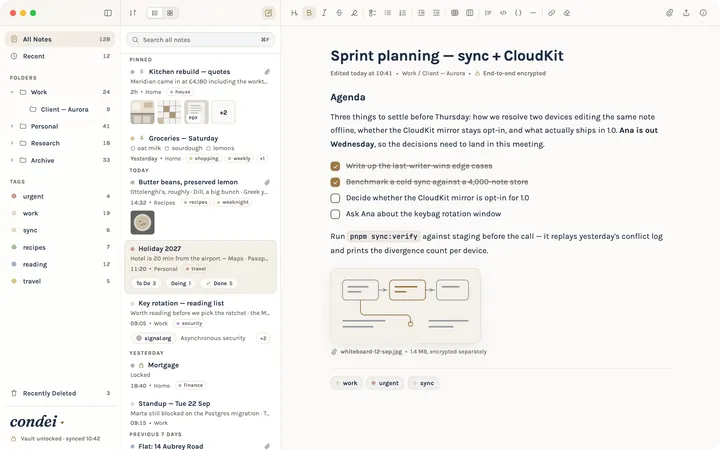Check 'Decide whether the CloudKit mirror' task
The image size is (720, 450).
pos(335,198)
